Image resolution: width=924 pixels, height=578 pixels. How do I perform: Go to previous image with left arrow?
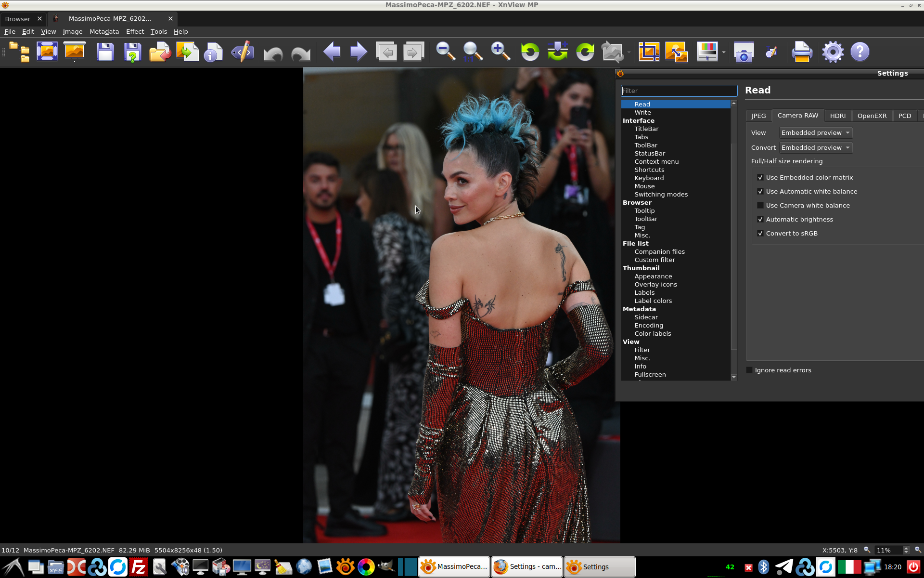pyautogui.click(x=332, y=52)
